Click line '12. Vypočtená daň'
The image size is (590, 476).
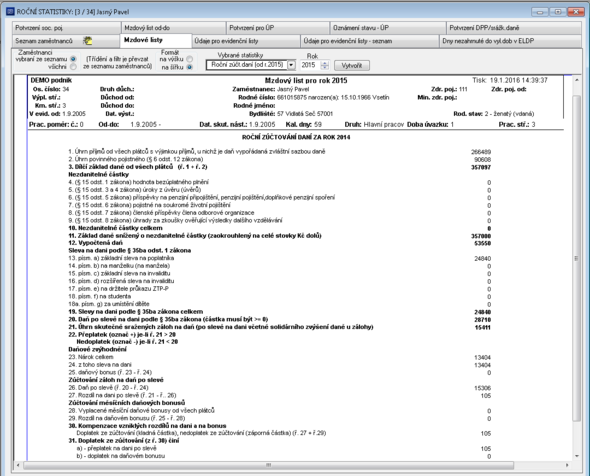coord(95,243)
